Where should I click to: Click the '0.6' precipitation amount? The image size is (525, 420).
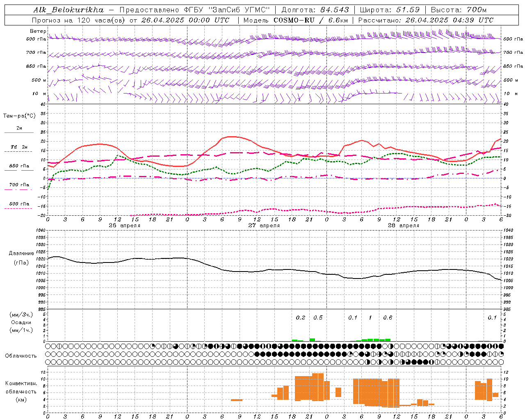(388, 317)
